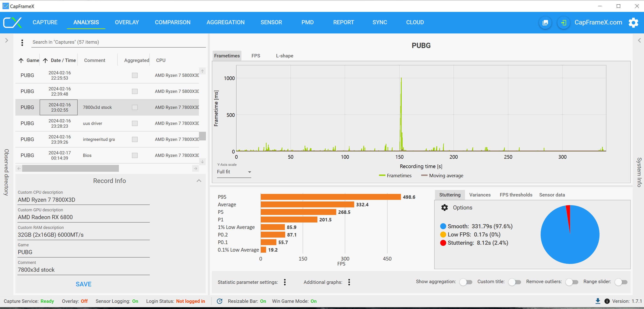Image resolution: width=644 pixels, height=309 pixels.
Task: Tick Aggregated checkbox for uus driver row
Action: click(x=135, y=123)
